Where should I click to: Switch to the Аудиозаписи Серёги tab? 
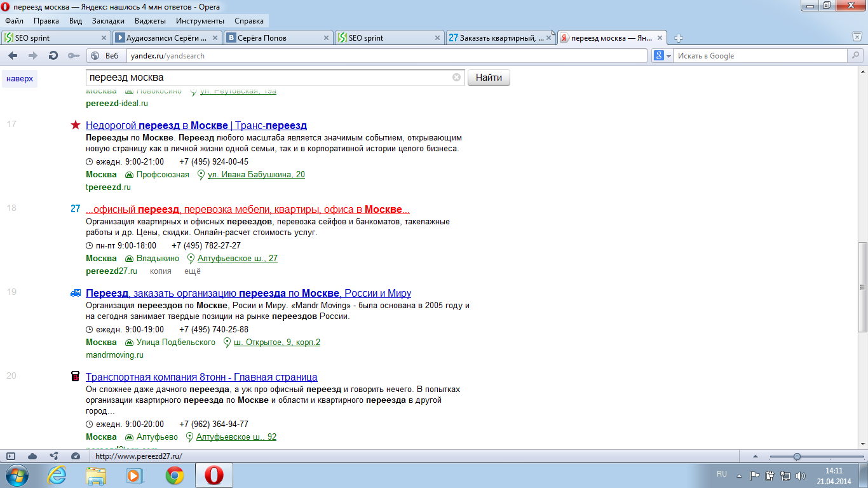click(168, 37)
